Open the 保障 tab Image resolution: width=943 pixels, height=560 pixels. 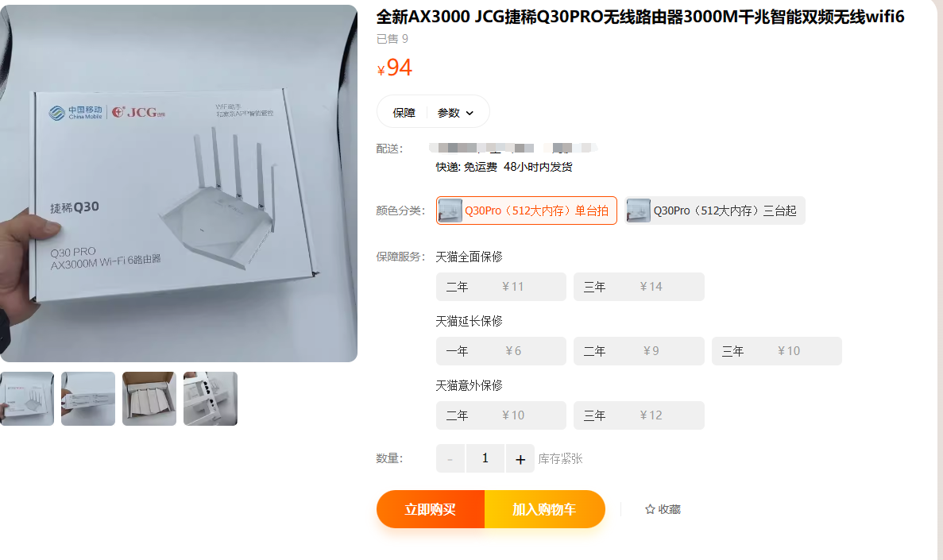tap(404, 113)
